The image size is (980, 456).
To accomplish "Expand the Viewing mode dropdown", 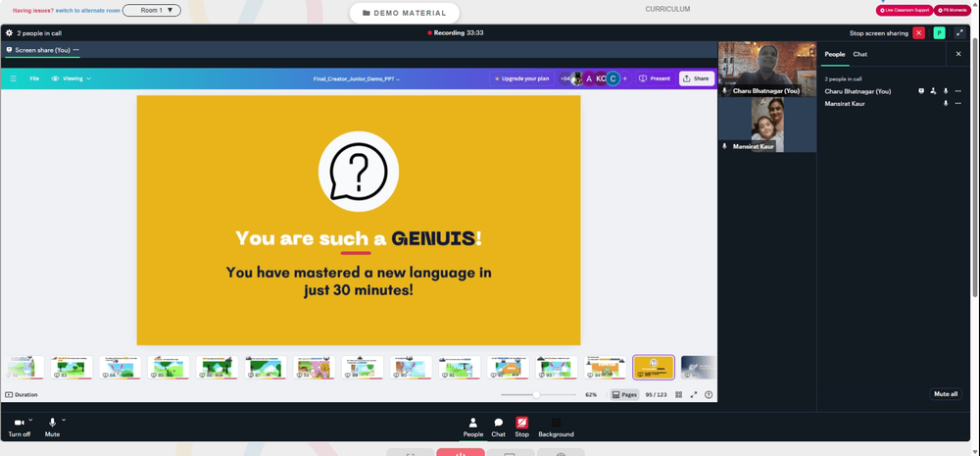I will [72, 78].
